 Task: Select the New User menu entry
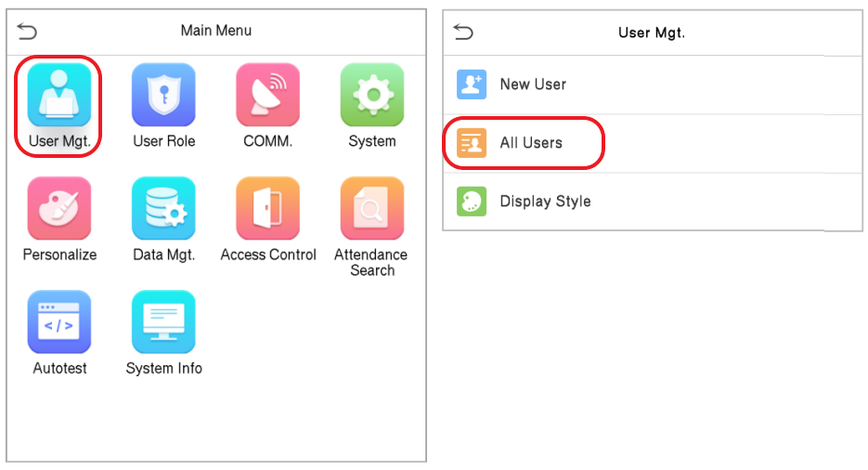(x=653, y=85)
